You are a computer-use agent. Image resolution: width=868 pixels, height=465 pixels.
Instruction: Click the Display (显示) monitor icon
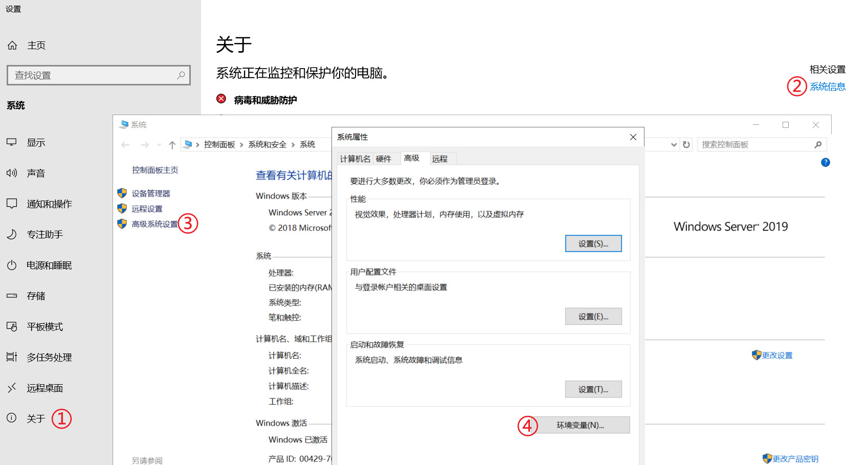click(x=12, y=142)
